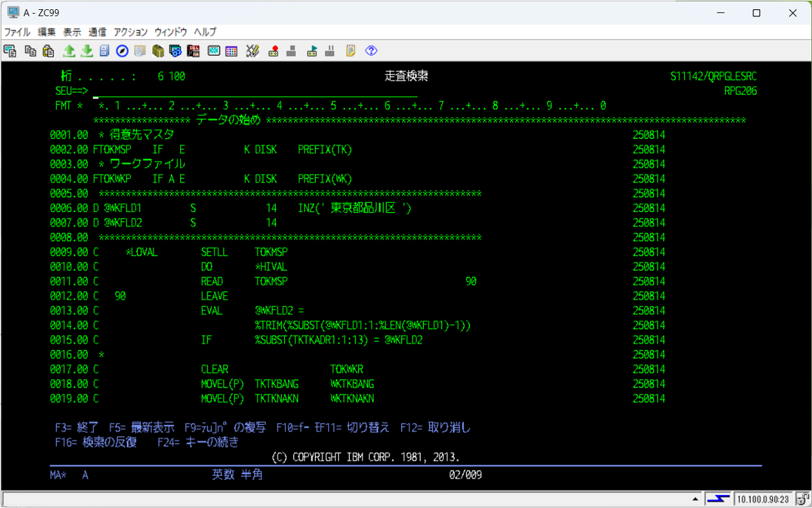This screenshot has height=508, width=812.
Task: Open the 表示 menu
Action: (x=72, y=31)
